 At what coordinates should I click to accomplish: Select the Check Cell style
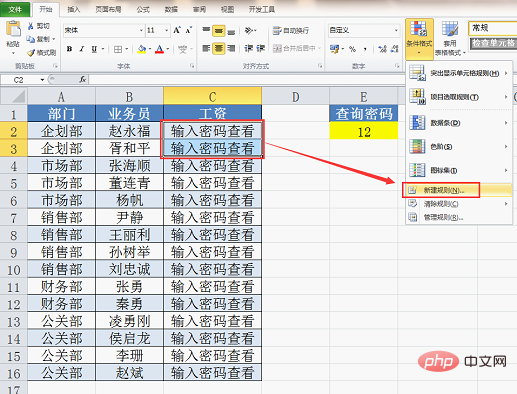click(493, 44)
